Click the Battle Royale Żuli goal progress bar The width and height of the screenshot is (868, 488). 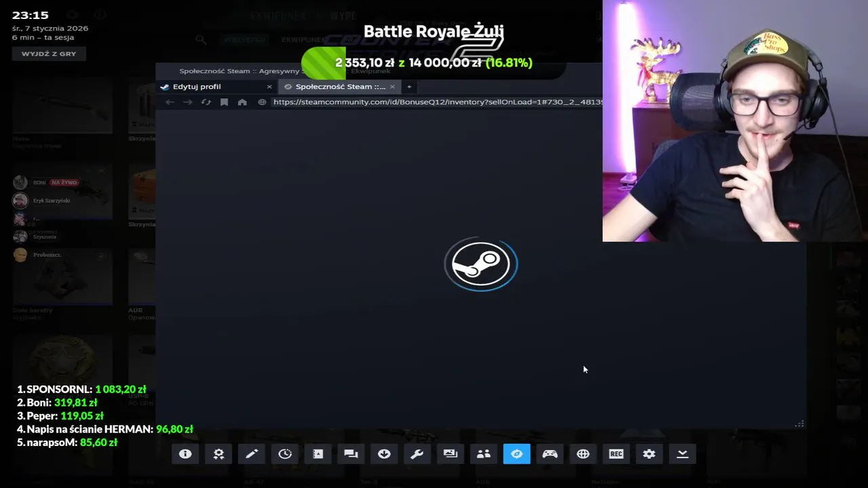433,63
